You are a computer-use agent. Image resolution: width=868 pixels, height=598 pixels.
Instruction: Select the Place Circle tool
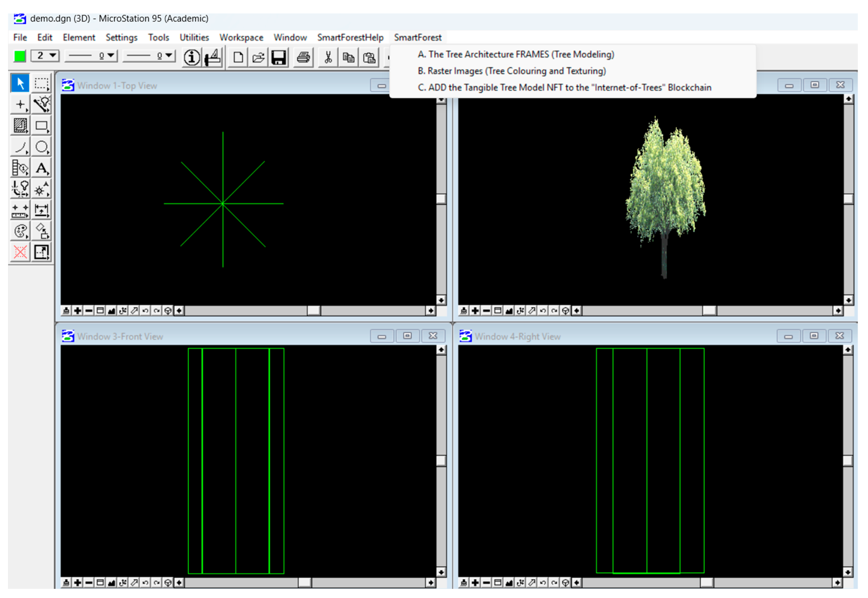click(x=41, y=147)
